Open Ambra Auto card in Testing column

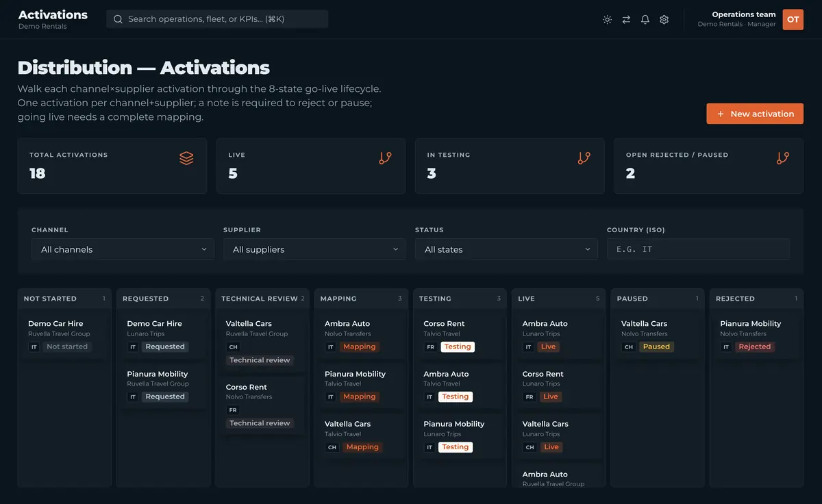pos(460,386)
